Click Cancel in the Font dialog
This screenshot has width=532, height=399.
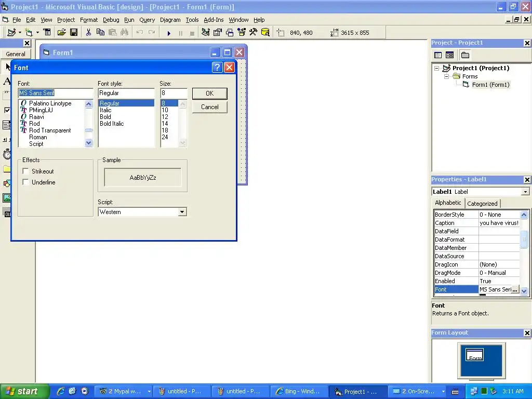pyautogui.click(x=210, y=107)
